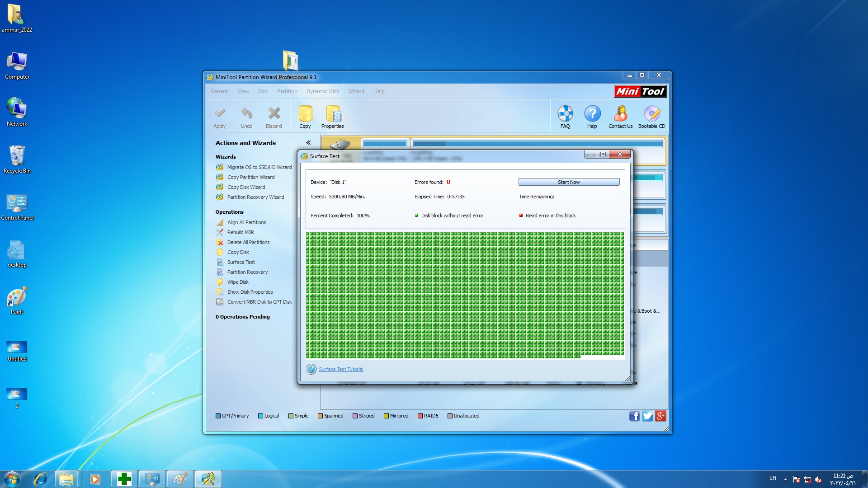868x488 pixels.
Task: Select Surface Test operation in sidebar
Action: pyautogui.click(x=236, y=262)
